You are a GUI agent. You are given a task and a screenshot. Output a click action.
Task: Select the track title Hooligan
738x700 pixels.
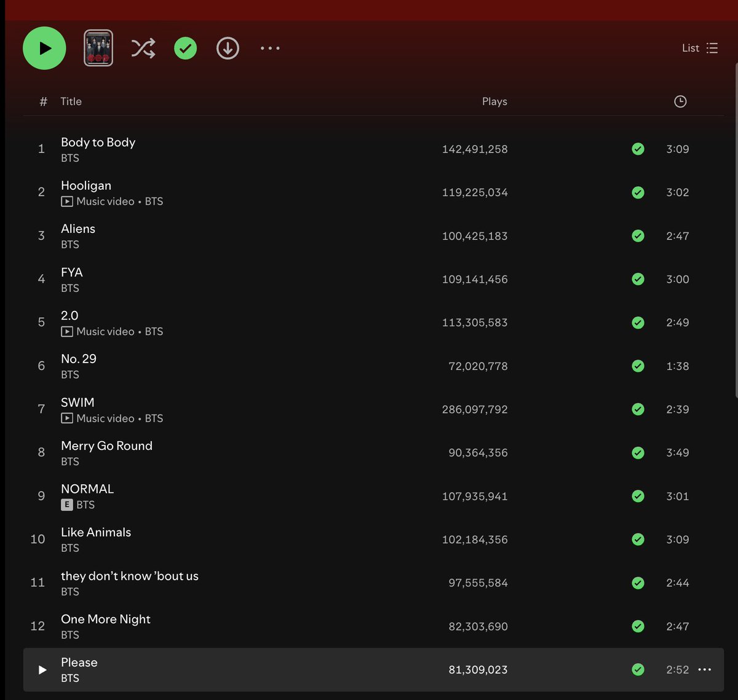(x=86, y=186)
